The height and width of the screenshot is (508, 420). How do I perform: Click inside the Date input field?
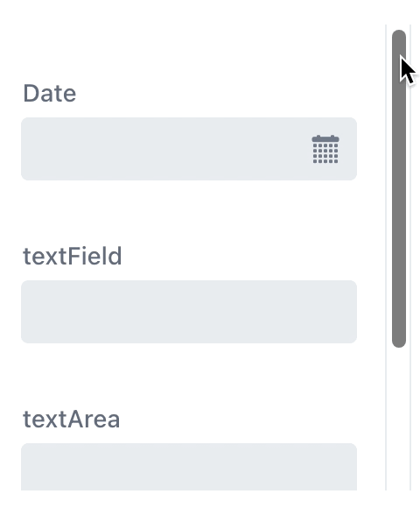coord(189,149)
